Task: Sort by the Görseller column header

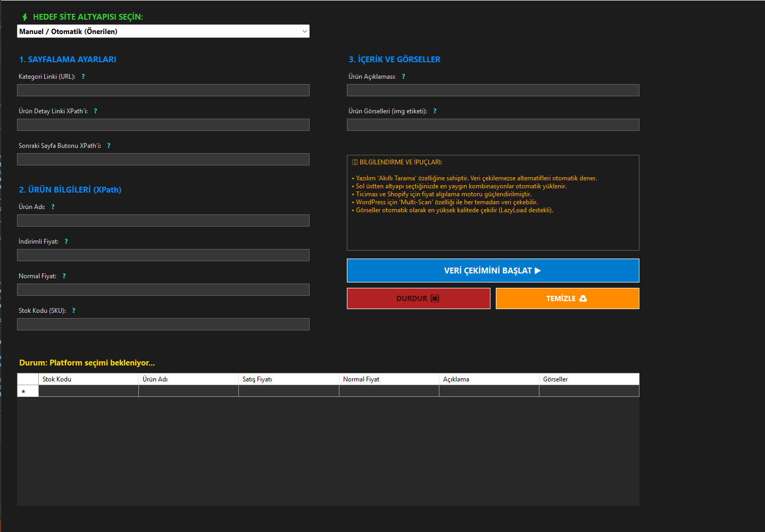Action: pos(589,379)
